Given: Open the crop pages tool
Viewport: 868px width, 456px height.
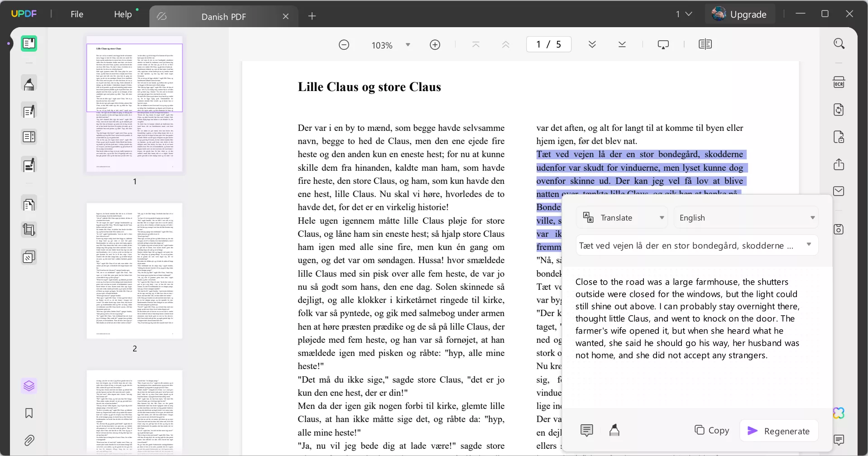Looking at the screenshot, I should click(29, 230).
